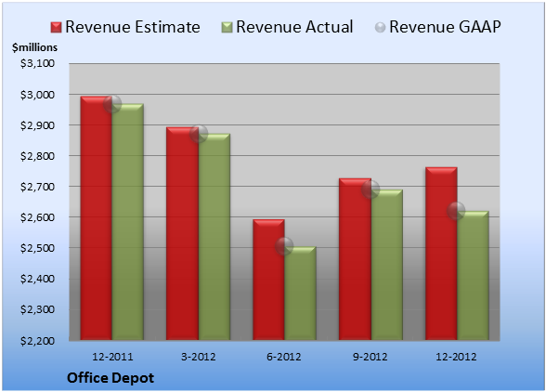Select the green actual bar for 12-2011
The height and width of the screenshot is (392, 546).
tap(128, 222)
